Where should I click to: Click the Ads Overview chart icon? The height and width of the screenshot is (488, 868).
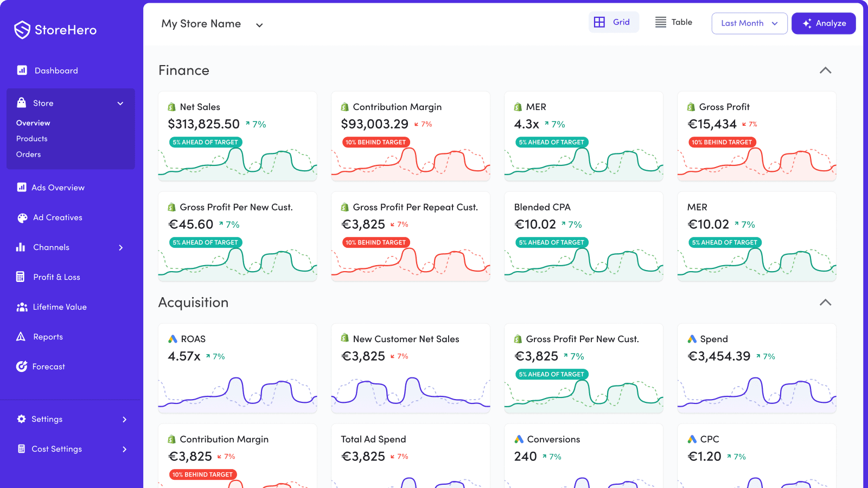tap(22, 187)
